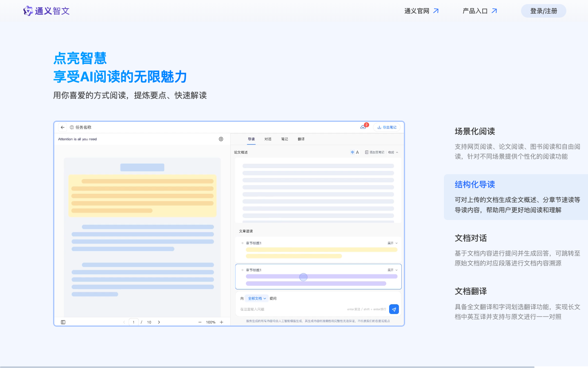Click the 登录/注册 button
Image resolution: width=588 pixels, height=368 pixels.
click(543, 11)
